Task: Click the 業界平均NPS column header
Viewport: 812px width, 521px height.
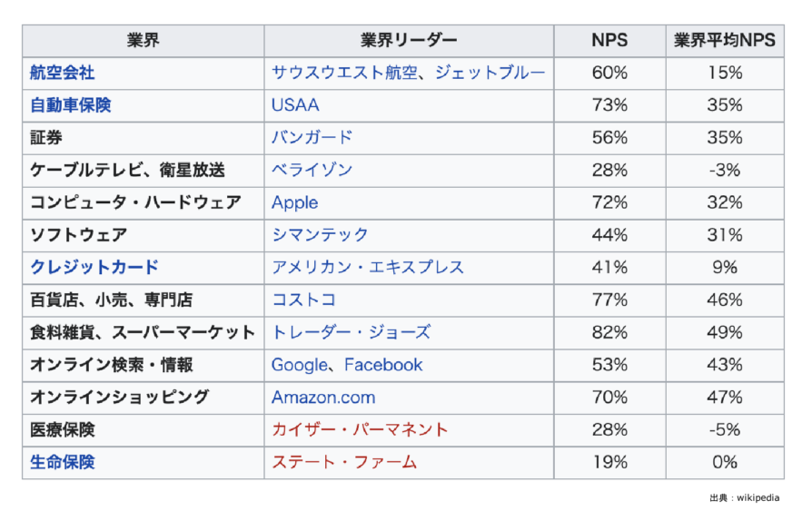Action: click(x=724, y=41)
